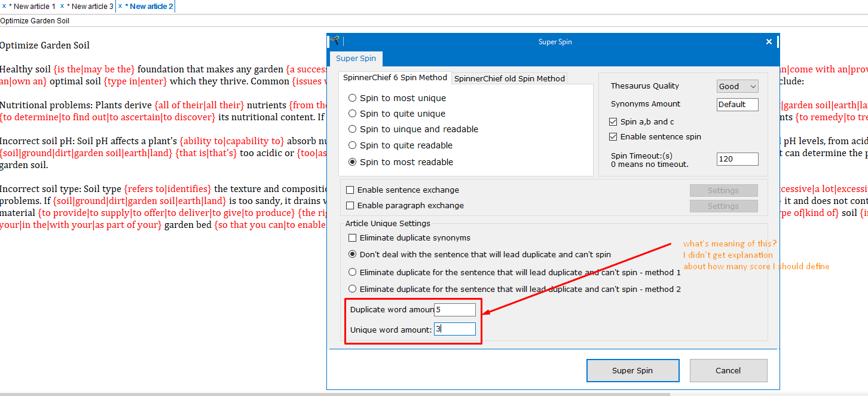Tick Eliminate duplicate synonyms checkbox

point(353,237)
